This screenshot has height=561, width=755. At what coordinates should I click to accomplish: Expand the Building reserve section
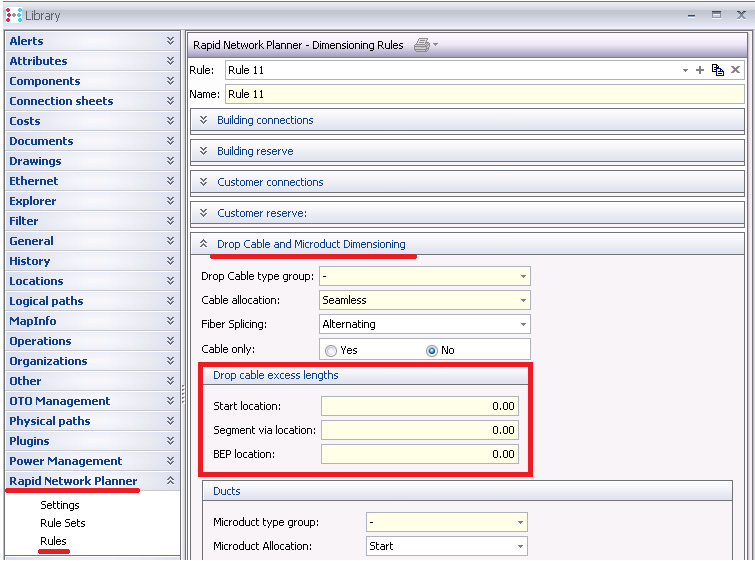[x=203, y=151]
